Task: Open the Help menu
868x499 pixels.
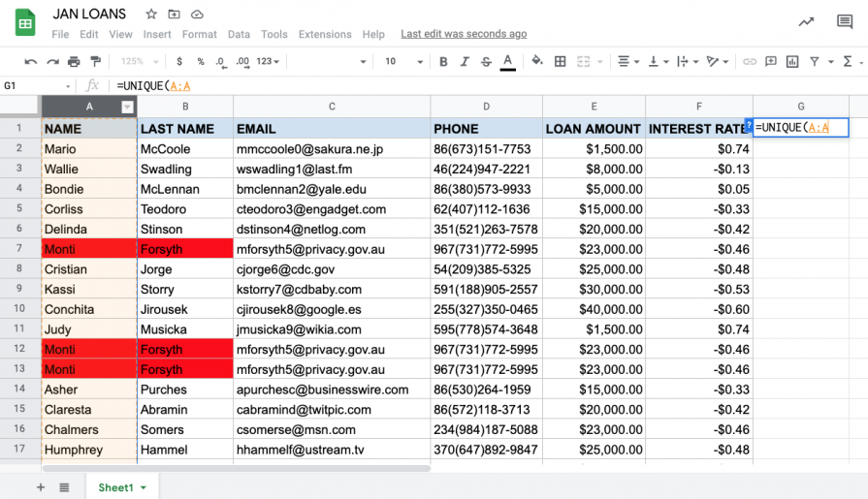Action: tap(373, 34)
